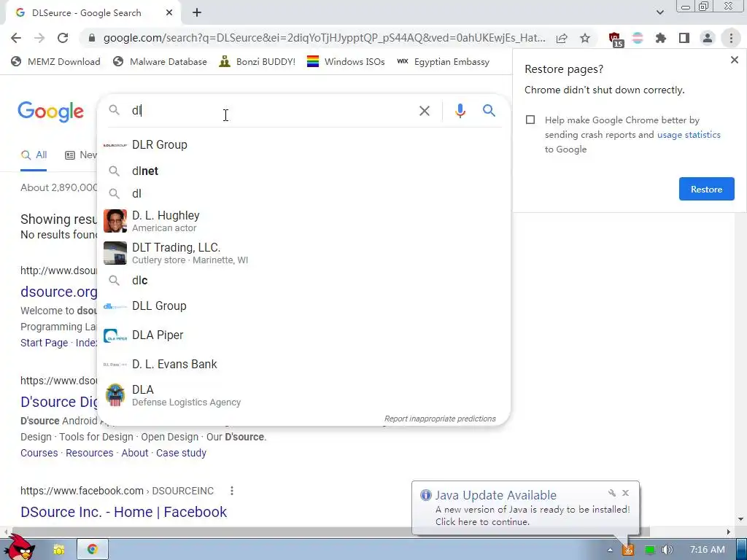Image resolution: width=747 pixels, height=560 pixels.
Task: Open the Resources sitelink
Action: pyautogui.click(x=90, y=453)
